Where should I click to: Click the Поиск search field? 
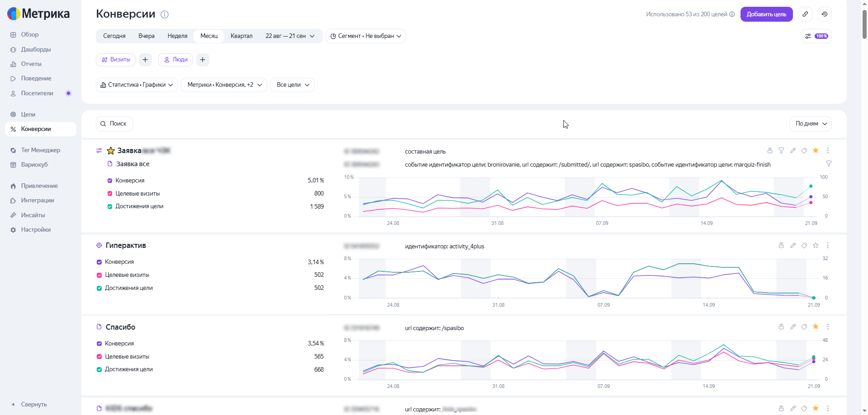(114, 124)
